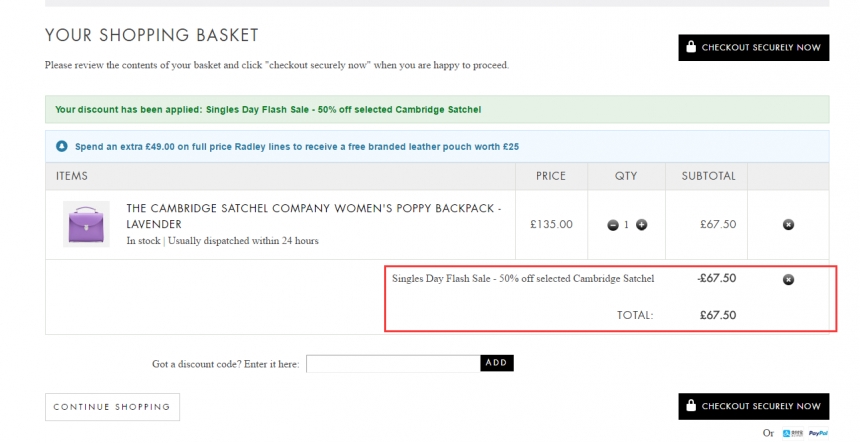
Task: Click the ITEMS column header
Action: click(x=72, y=176)
